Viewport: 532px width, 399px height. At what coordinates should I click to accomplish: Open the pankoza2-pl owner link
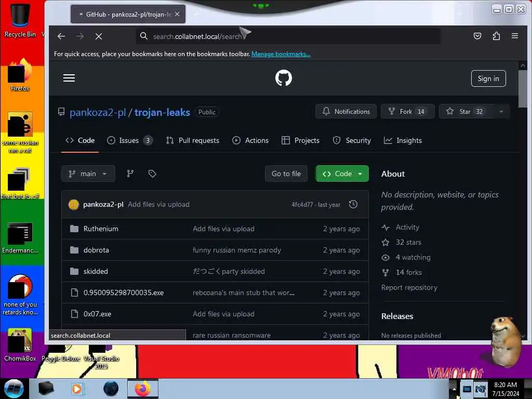point(98,112)
